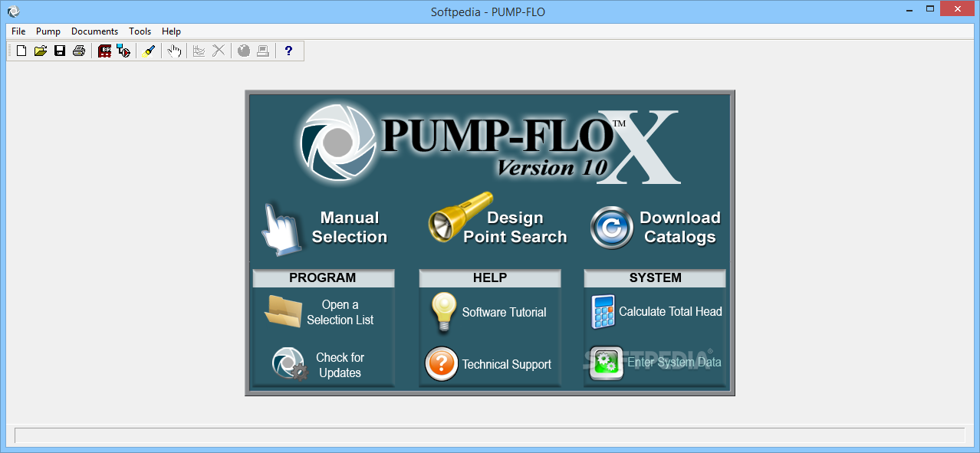Image resolution: width=980 pixels, height=453 pixels.
Task: Open the Documents menu
Action: coord(94,31)
